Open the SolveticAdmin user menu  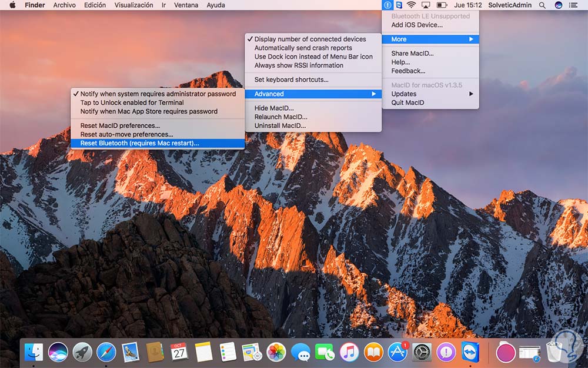coord(510,5)
